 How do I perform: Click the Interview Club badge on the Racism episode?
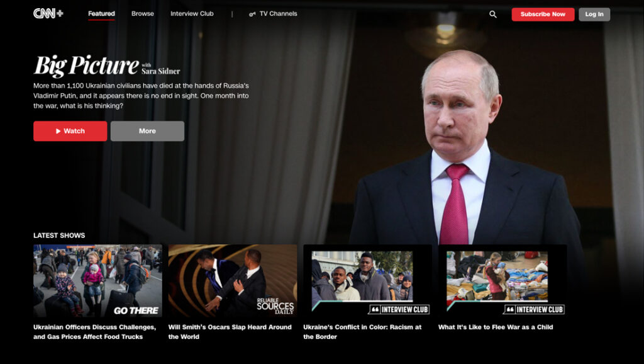point(400,309)
